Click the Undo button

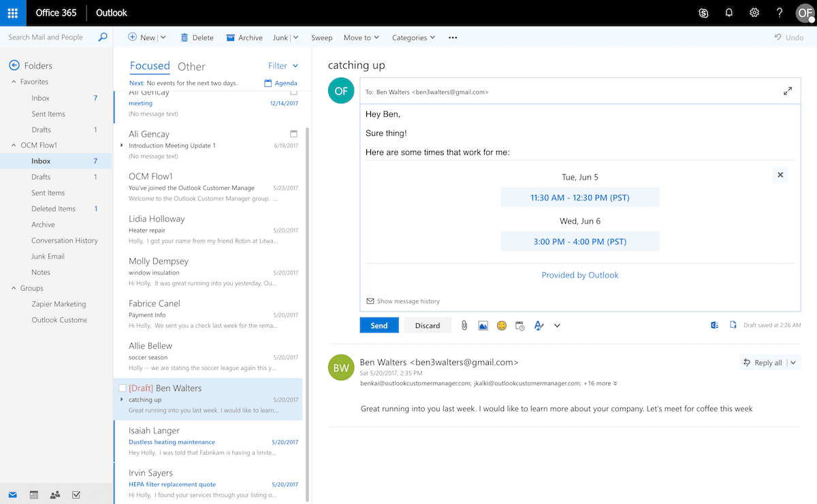789,37
